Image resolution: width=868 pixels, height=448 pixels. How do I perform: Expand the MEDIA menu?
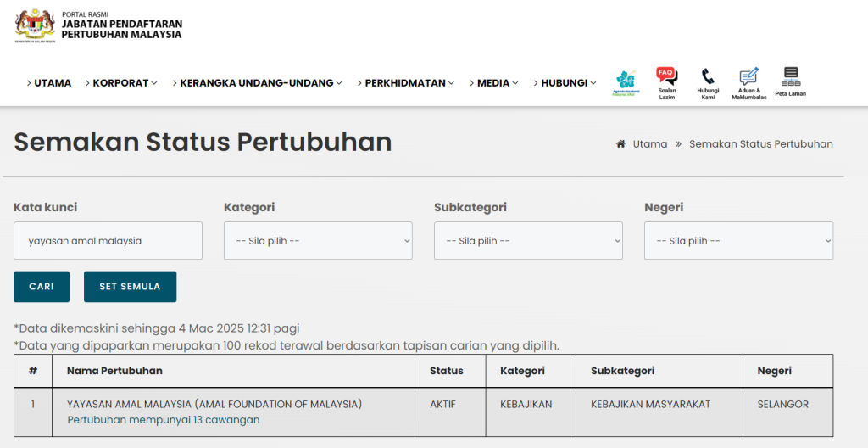pos(493,83)
